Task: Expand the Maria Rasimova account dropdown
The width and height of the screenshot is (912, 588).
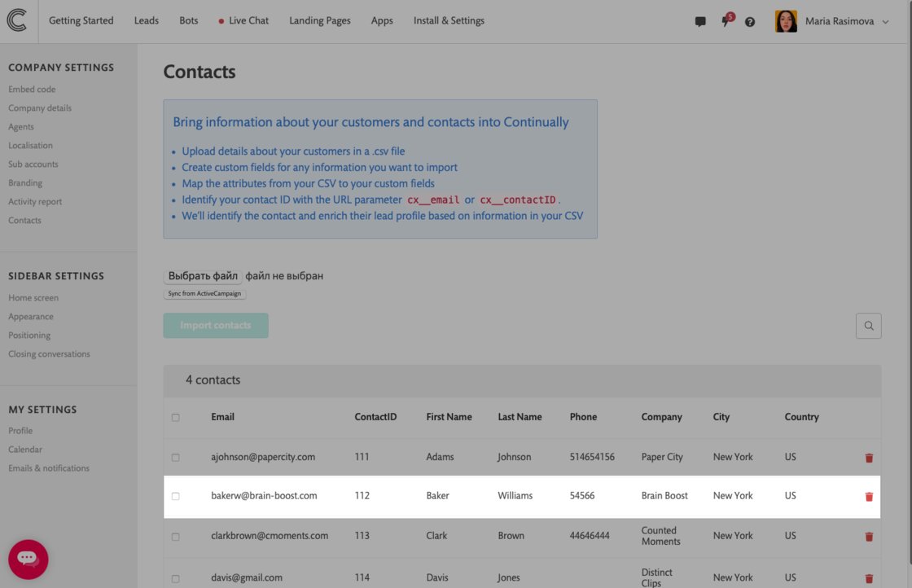Action: (885, 21)
